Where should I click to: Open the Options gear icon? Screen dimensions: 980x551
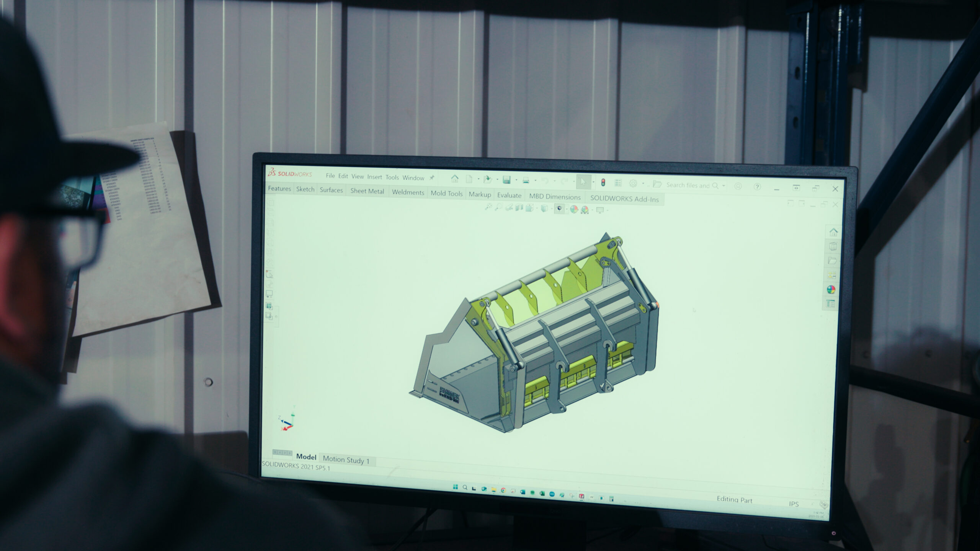pos(633,183)
